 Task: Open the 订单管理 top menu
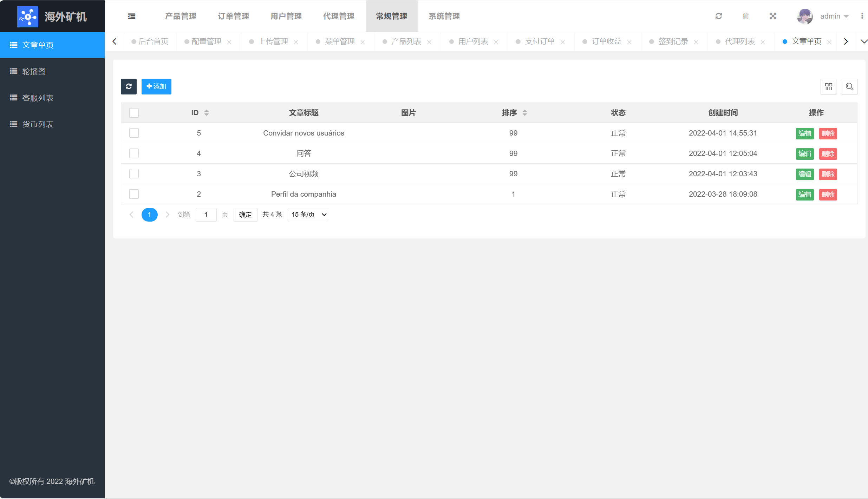point(234,16)
